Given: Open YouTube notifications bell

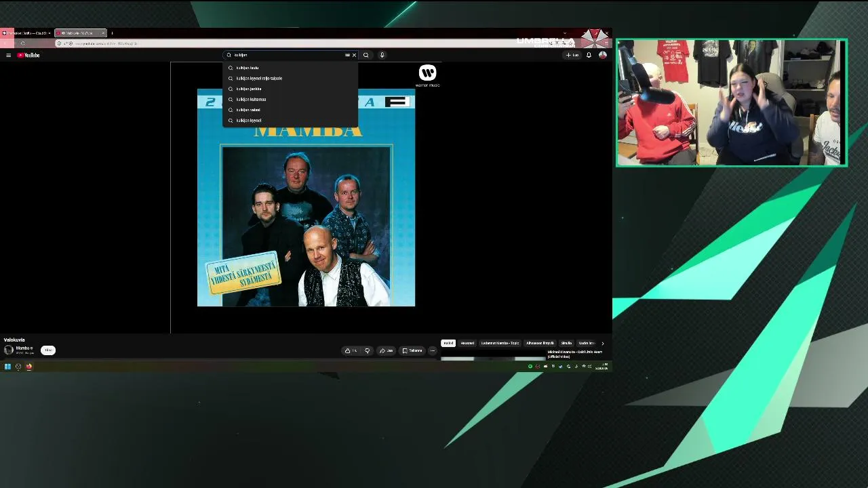Looking at the screenshot, I should 589,55.
